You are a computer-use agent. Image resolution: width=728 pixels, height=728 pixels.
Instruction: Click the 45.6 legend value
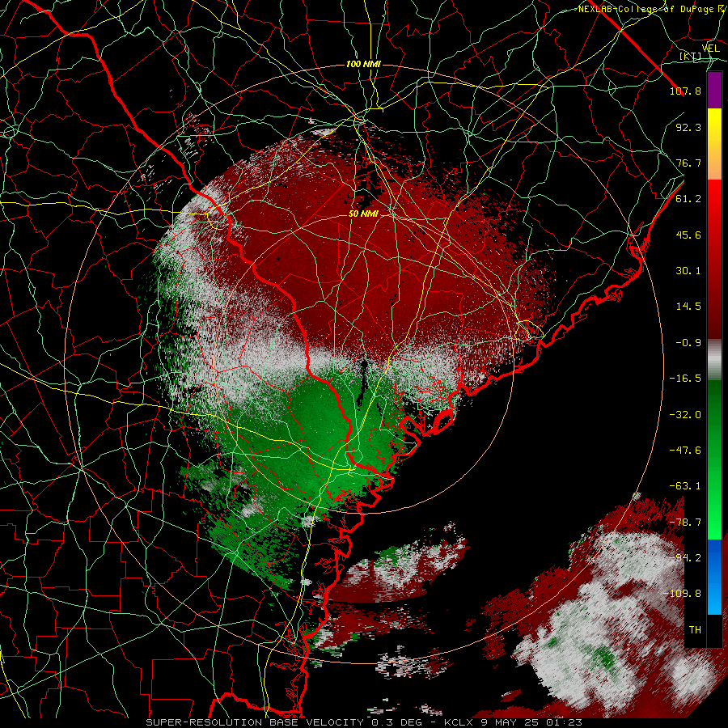tap(688, 235)
